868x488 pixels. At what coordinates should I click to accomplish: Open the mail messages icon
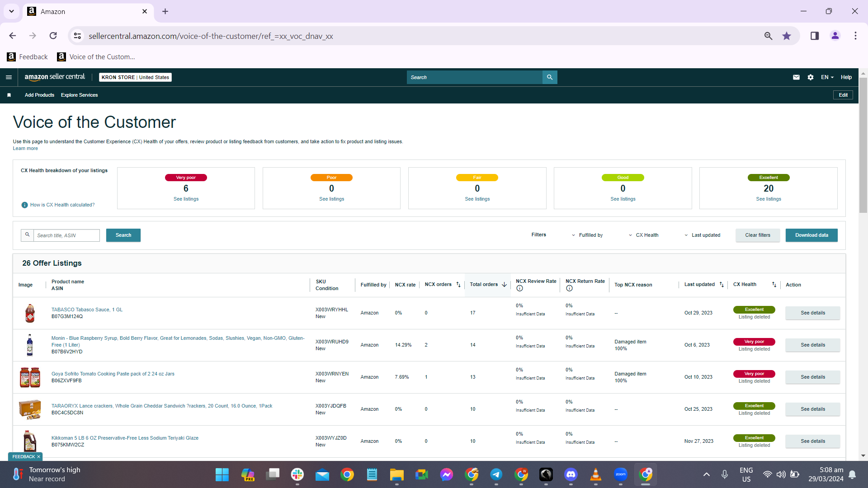coord(796,77)
